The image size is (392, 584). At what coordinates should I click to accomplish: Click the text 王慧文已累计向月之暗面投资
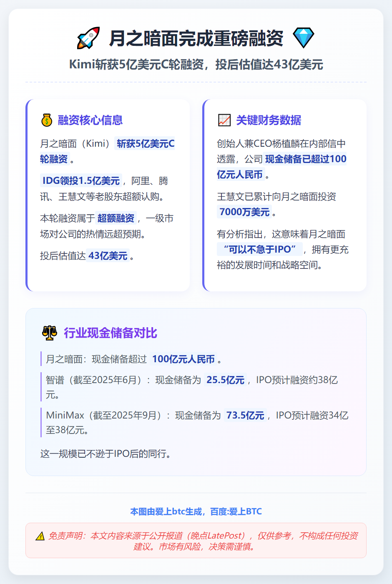tap(276, 196)
